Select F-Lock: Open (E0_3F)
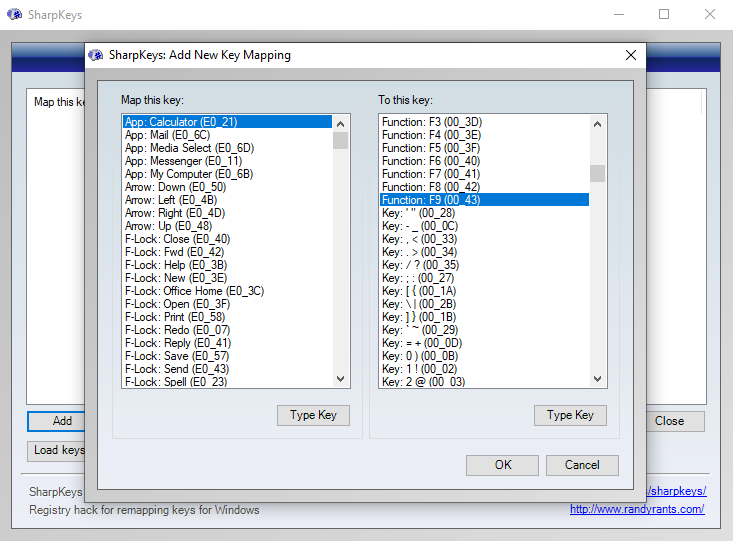The image size is (733, 541). pos(228,304)
